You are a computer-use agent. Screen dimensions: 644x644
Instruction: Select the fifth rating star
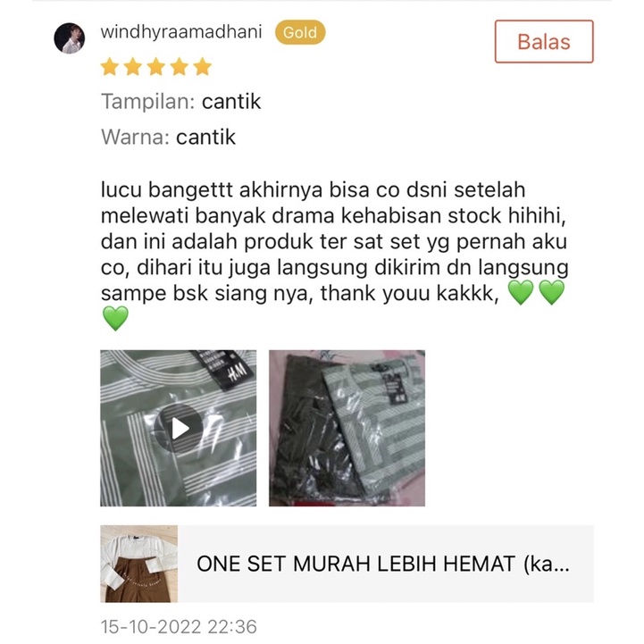click(203, 66)
